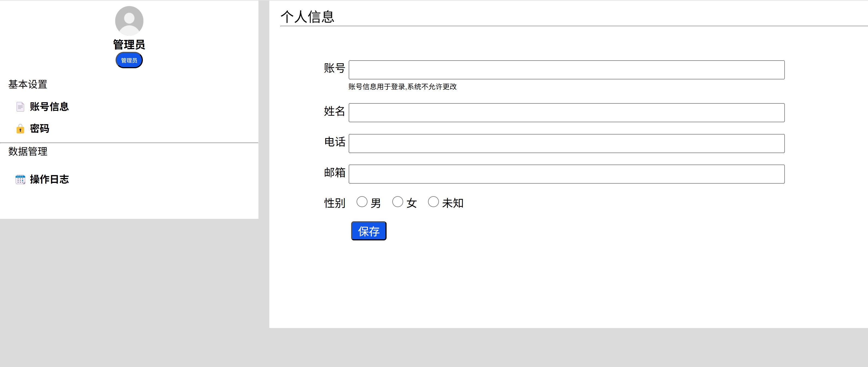Select the 未知 gender radio button
Viewport: 868px width, 367px height.
tap(433, 202)
